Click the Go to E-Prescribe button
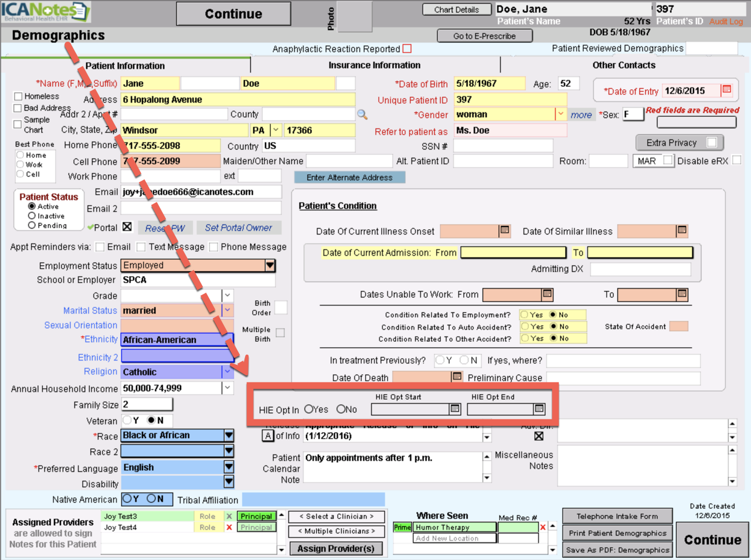Screen dimensions: 751x560 point(484,36)
